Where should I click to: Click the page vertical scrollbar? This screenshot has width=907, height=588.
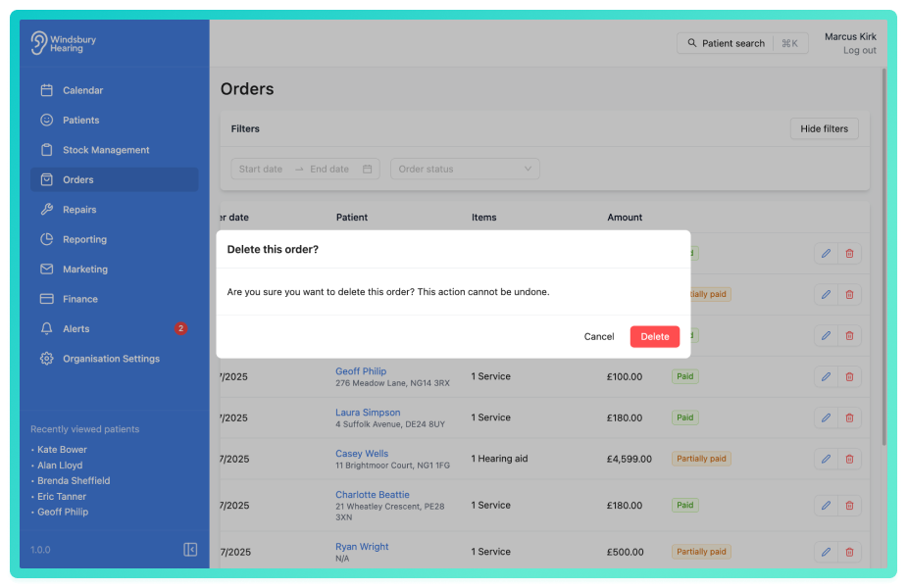883,258
